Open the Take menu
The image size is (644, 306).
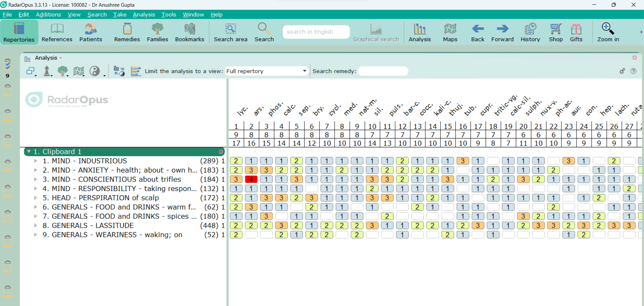tap(120, 14)
